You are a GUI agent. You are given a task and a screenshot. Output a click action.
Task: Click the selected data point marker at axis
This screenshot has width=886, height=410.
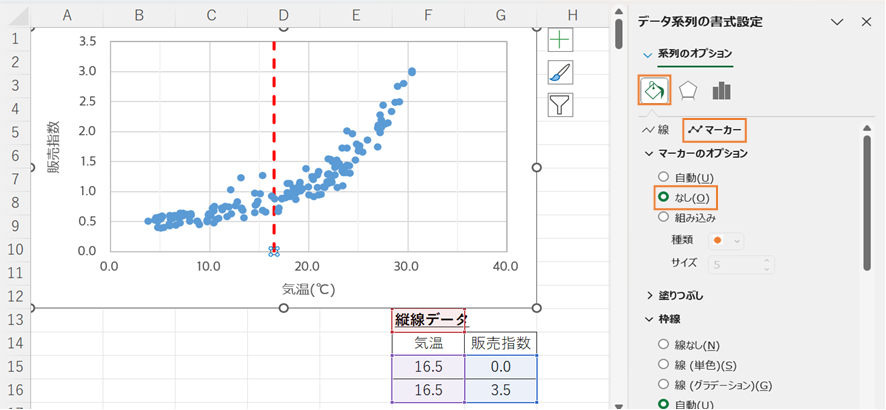tap(274, 251)
